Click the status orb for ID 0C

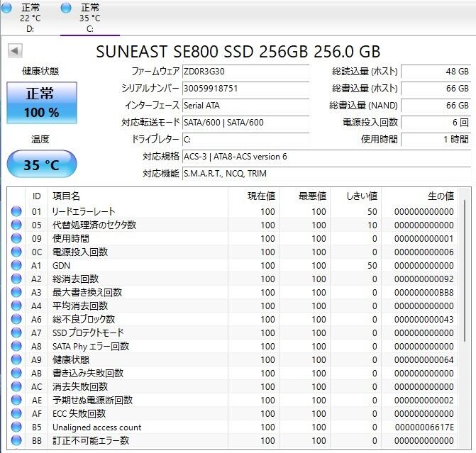(16, 252)
